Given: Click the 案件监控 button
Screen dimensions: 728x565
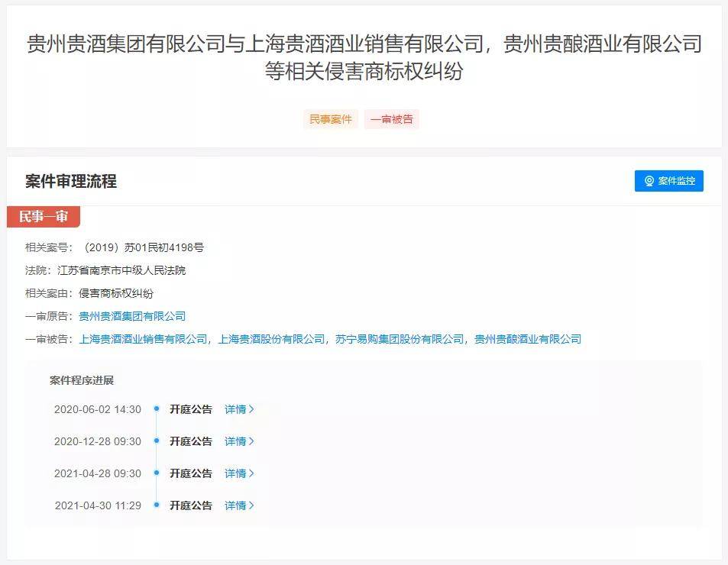Looking at the screenshot, I should pyautogui.click(x=668, y=180).
